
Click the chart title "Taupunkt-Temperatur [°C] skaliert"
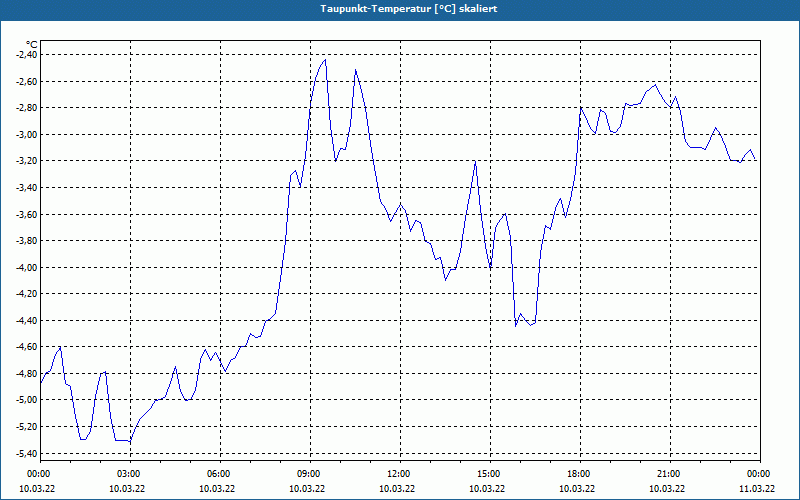pos(409,9)
